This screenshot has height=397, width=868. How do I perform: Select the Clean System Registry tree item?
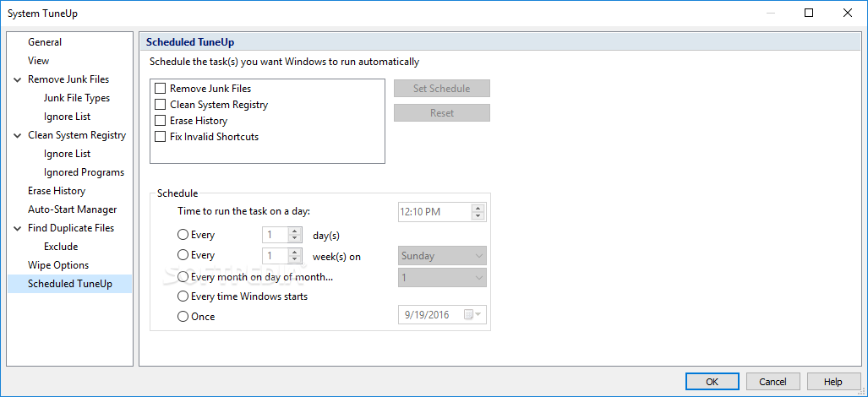click(x=77, y=135)
